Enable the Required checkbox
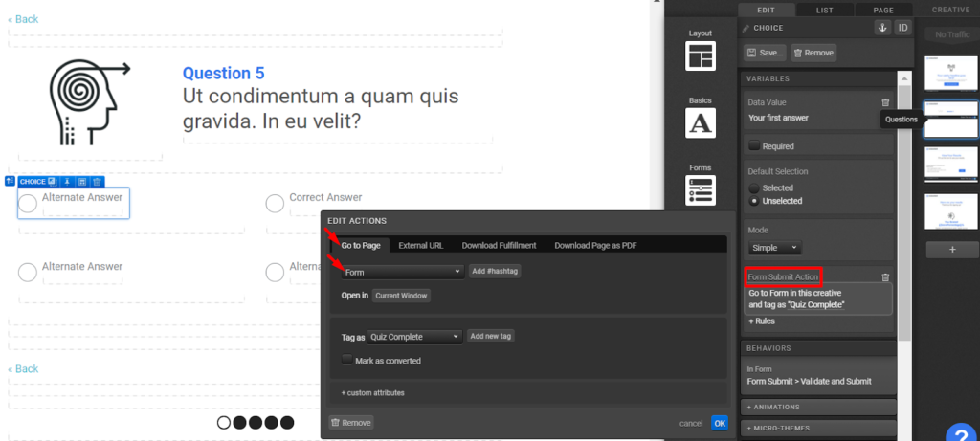The width and height of the screenshot is (980, 441). pos(754,146)
